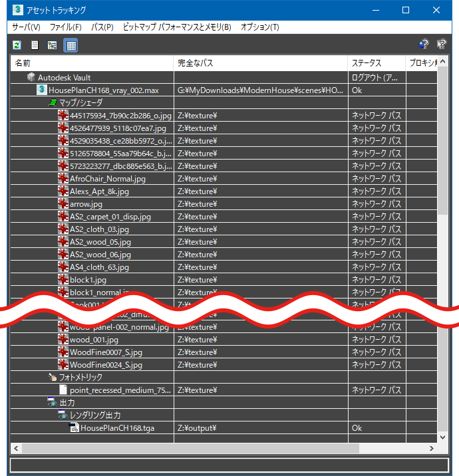Click the Autodesk Vault icon
Image resolution: width=459 pixels, height=476 pixels.
point(31,77)
